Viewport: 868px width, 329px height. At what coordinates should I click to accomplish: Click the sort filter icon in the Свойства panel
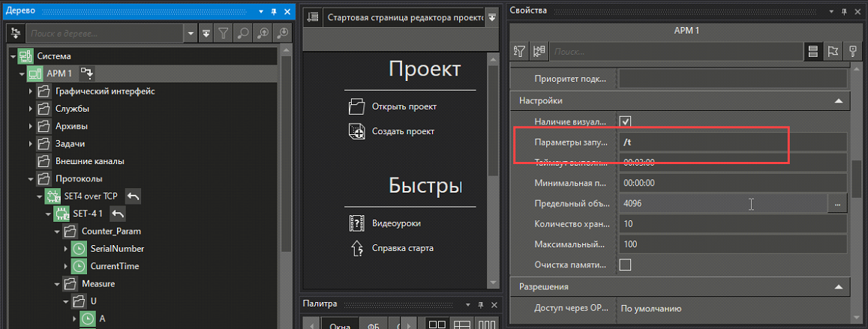tap(519, 51)
